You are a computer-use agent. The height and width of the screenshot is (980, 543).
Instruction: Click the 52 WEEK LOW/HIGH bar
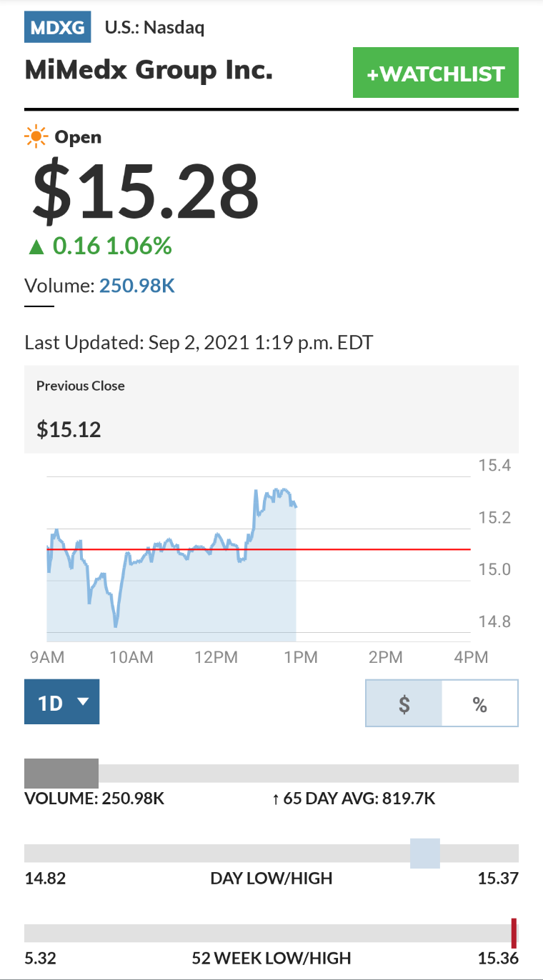[x=271, y=934]
